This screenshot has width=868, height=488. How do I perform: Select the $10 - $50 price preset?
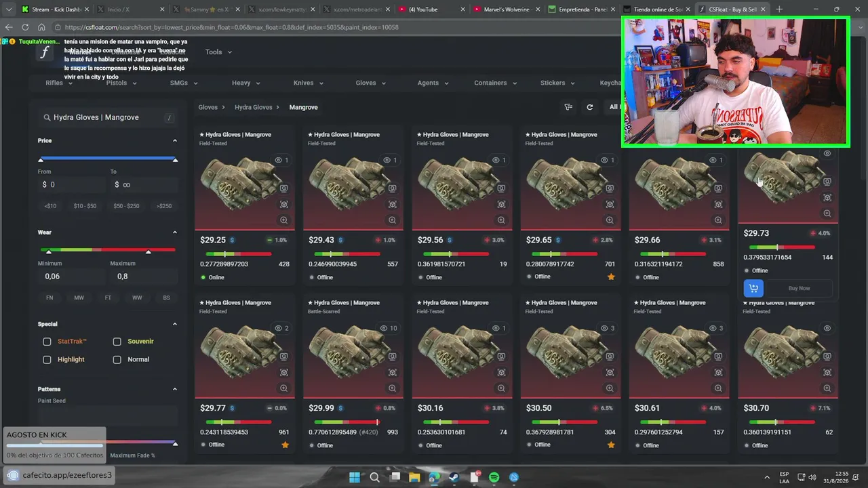point(85,206)
